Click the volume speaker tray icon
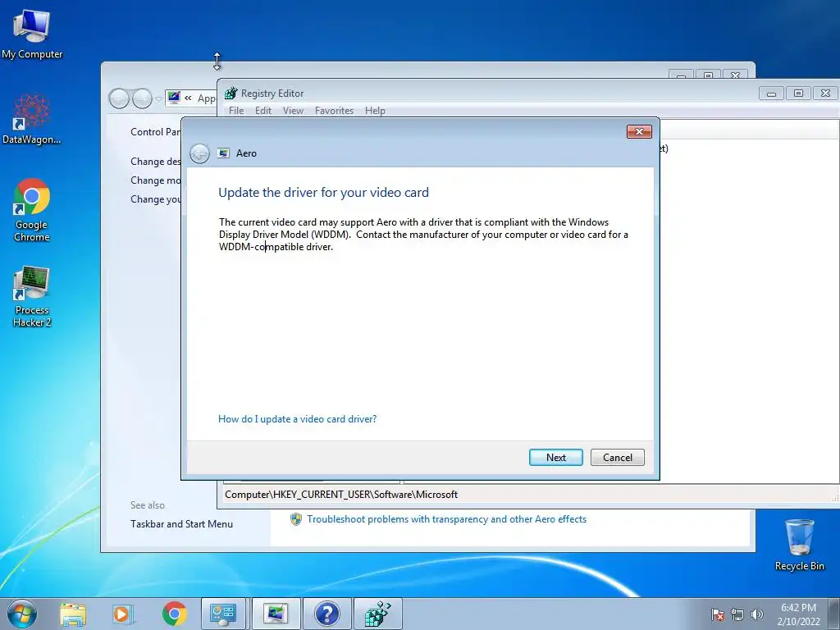The width and height of the screenshot is (840, 630). (757, 614)
